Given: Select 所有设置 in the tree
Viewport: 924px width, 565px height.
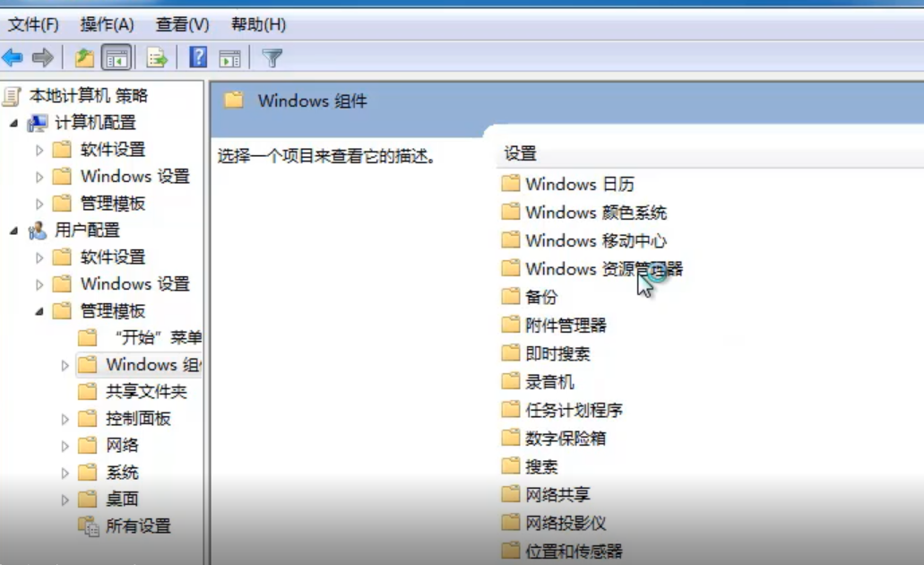Looking at the screenshot, I should (139, 526).
